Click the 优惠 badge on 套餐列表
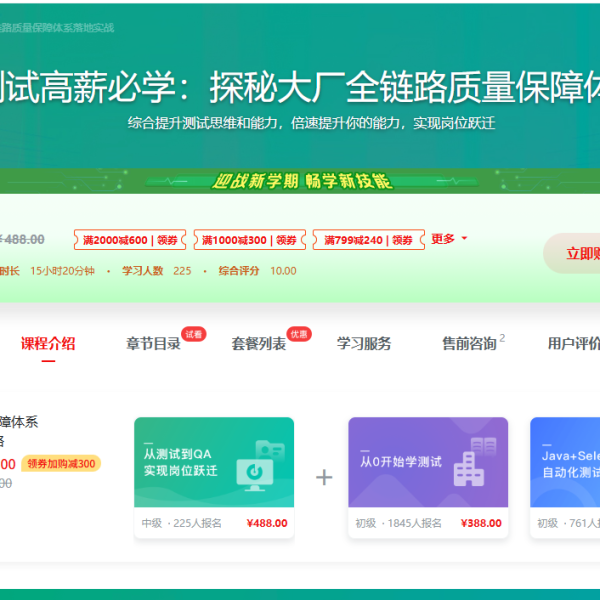 299,334
